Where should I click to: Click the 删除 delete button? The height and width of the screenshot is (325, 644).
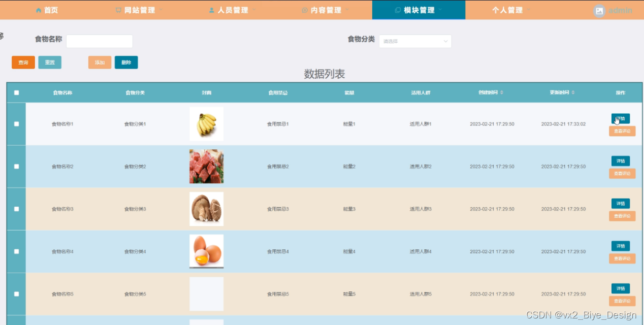pyautogui.click(x=126, y=62)
